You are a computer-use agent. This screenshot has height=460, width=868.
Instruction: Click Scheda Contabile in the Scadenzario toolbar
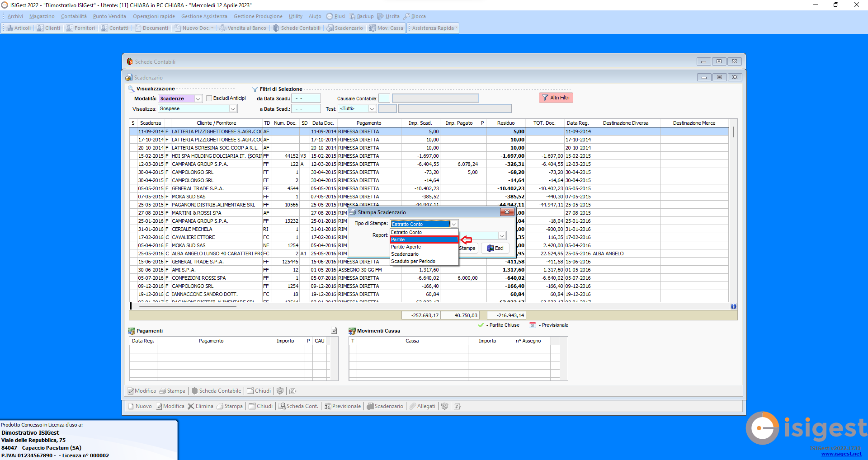coord(217,391)
